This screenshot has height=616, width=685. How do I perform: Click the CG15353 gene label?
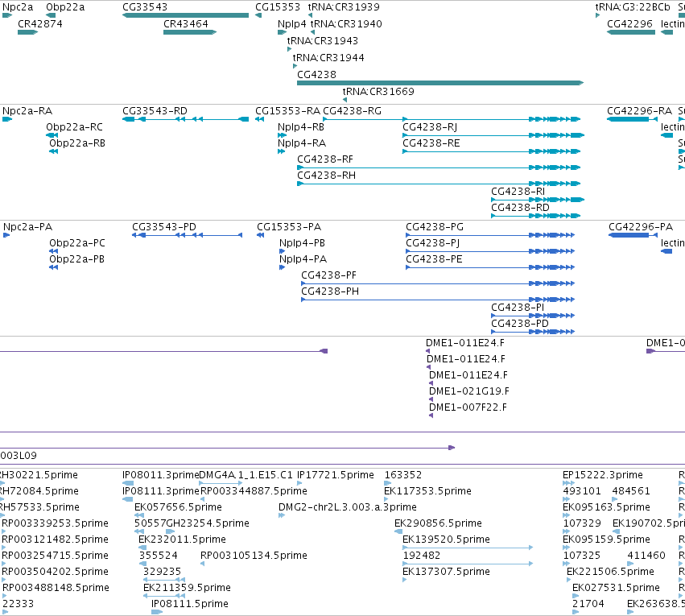[278, 7]
